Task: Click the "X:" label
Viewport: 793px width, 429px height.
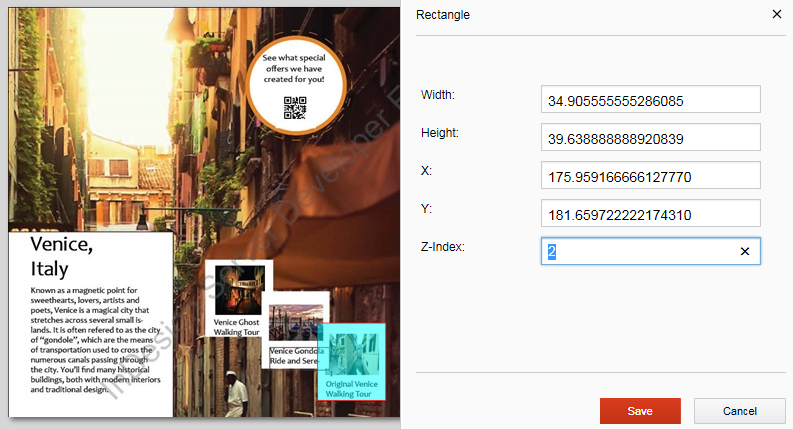Action: 426,170
